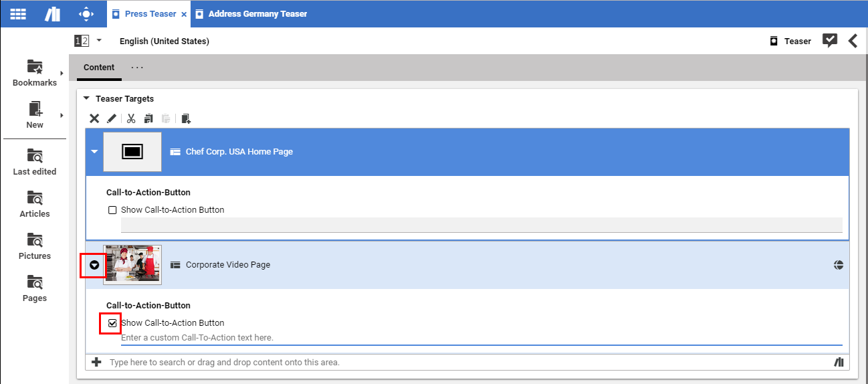The height and width of the screenshot is (384, 868).
Task: Select Chef Corp. USA Home Page link
Action: (x=239, y=152)
